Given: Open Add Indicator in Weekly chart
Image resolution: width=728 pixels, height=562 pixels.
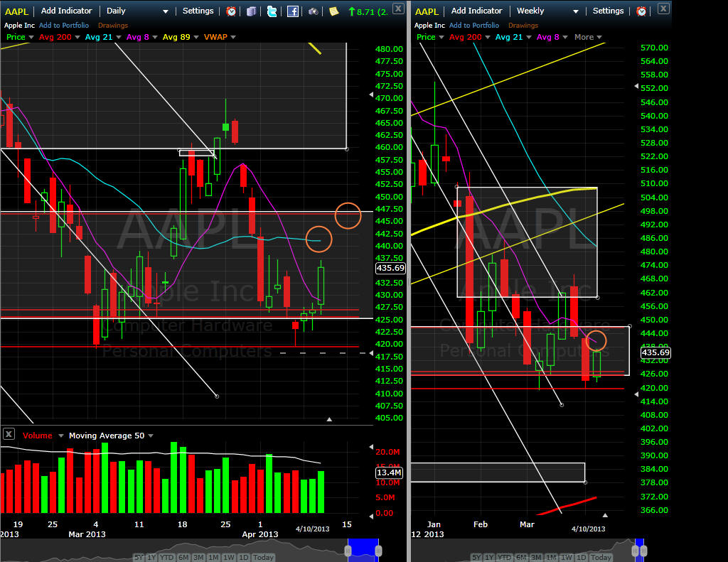Looking at the screenshot, I should (x=477, y=11).
